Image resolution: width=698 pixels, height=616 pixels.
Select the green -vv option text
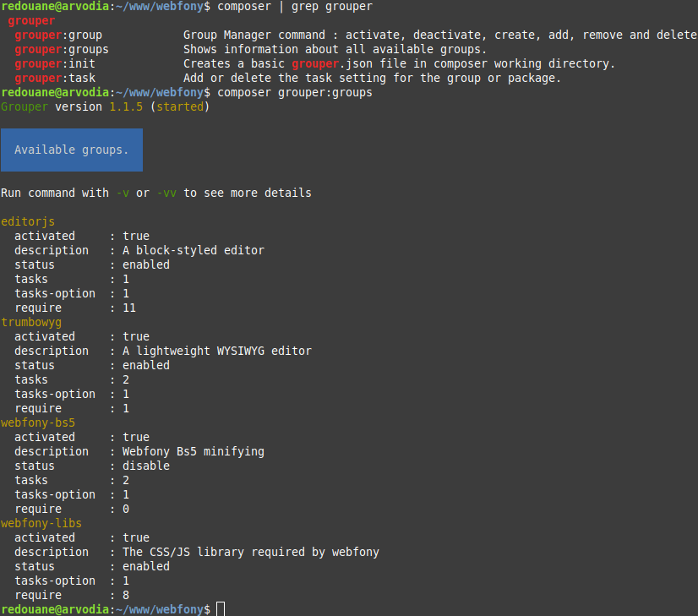pyautogui.click(x=166, y=193)
